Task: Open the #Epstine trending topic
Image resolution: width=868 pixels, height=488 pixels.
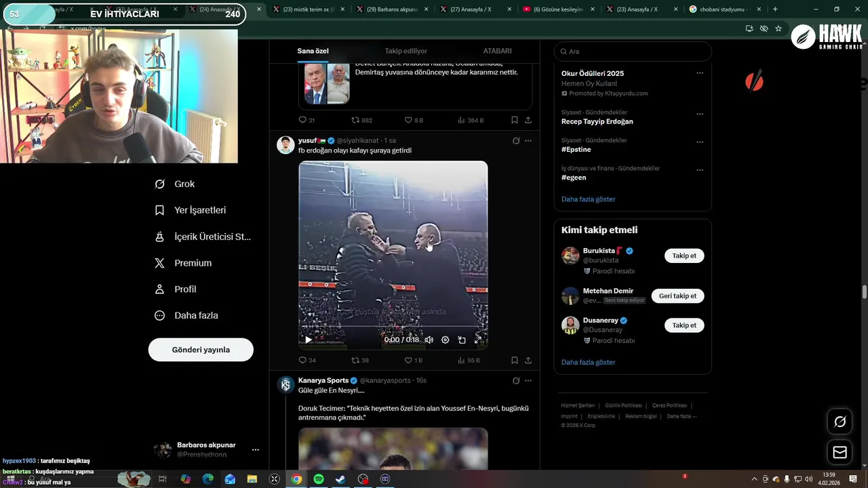Action: click(x=576, y=149)
